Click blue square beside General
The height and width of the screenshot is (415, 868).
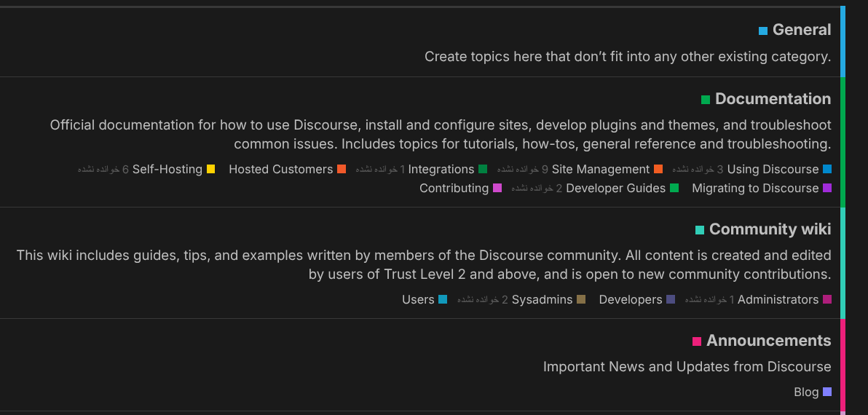coord(763,31)
